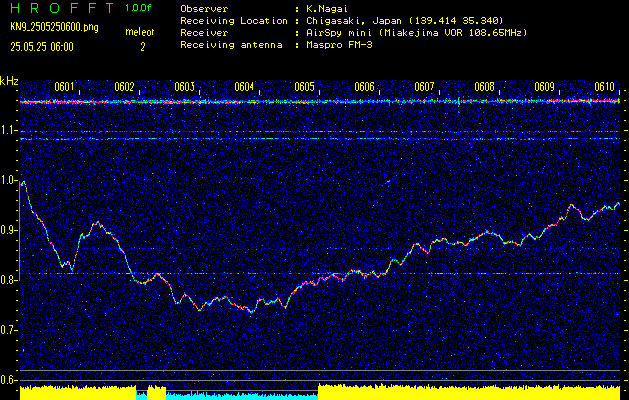The height and width of the screenshot is (400, 629).
Task: Click the cyan signal-level segment at bottom
Action: coord(242,396)
